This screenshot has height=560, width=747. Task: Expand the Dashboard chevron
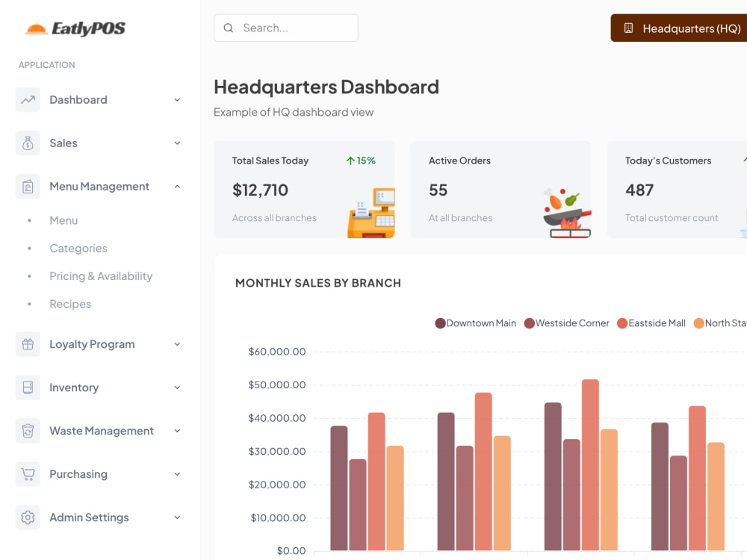(x=177, y=99)
